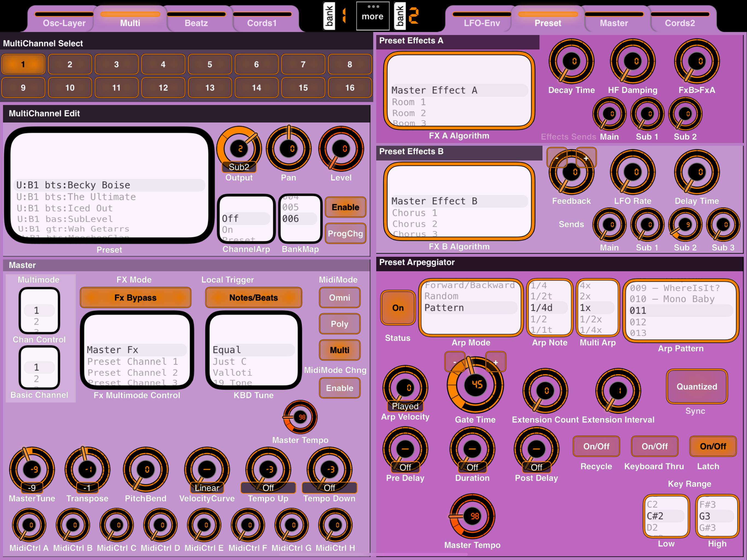Toggle the Keyboard Thru On/Off button

(x=655, y=446)
